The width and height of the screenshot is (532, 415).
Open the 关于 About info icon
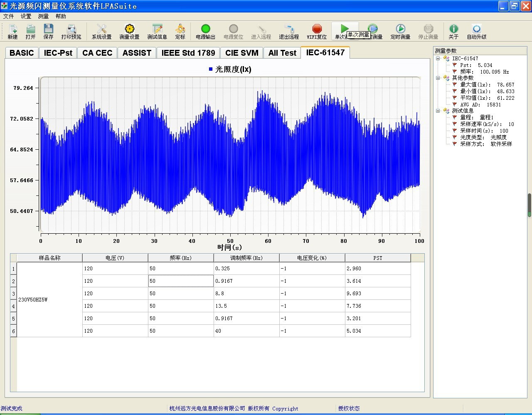pos(454,29)
